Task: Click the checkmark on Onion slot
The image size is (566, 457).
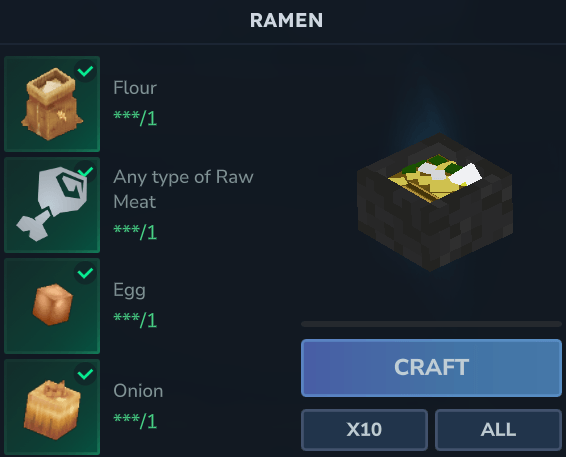Action: (x=86, y=374)
